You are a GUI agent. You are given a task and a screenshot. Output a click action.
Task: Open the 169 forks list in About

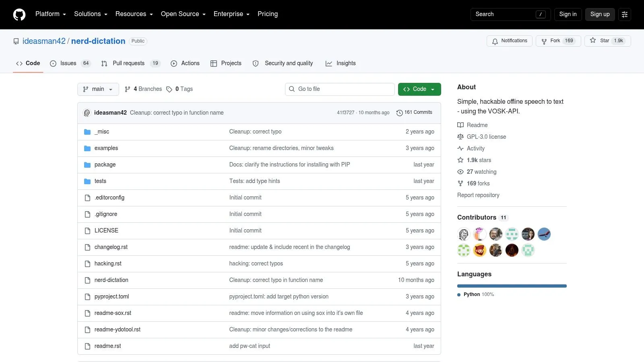474,183
